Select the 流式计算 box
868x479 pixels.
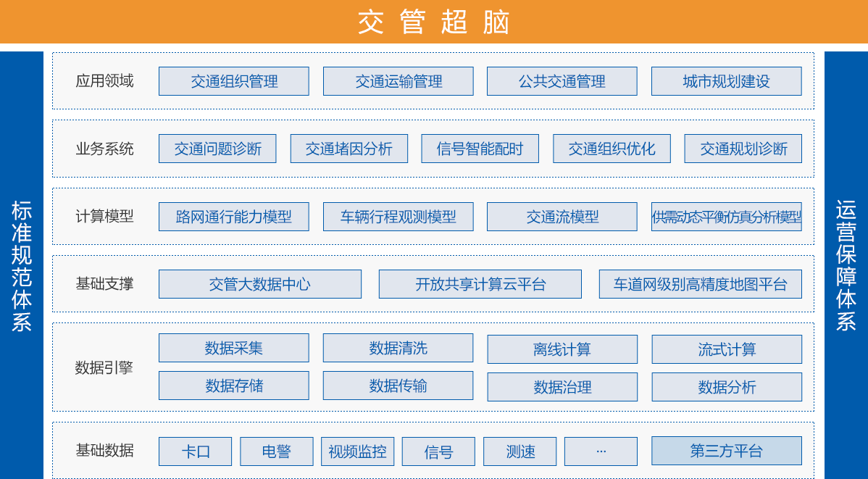click(726, 349)
